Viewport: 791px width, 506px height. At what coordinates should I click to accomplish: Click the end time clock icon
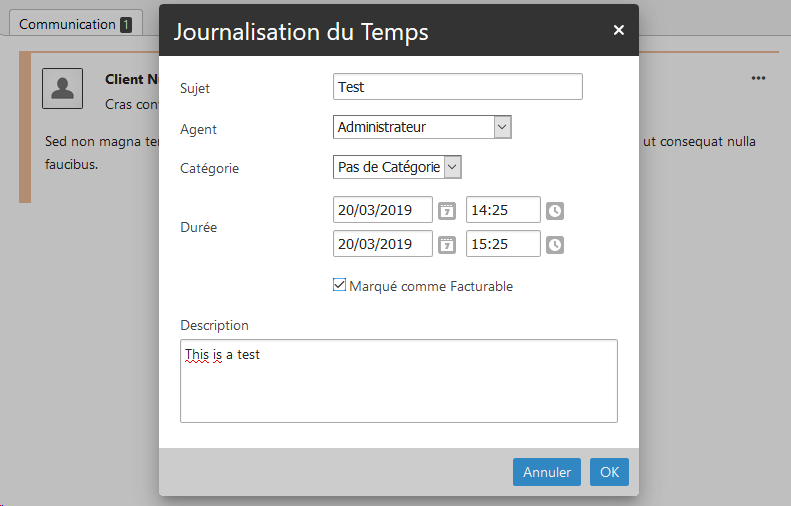coord(555,245)
